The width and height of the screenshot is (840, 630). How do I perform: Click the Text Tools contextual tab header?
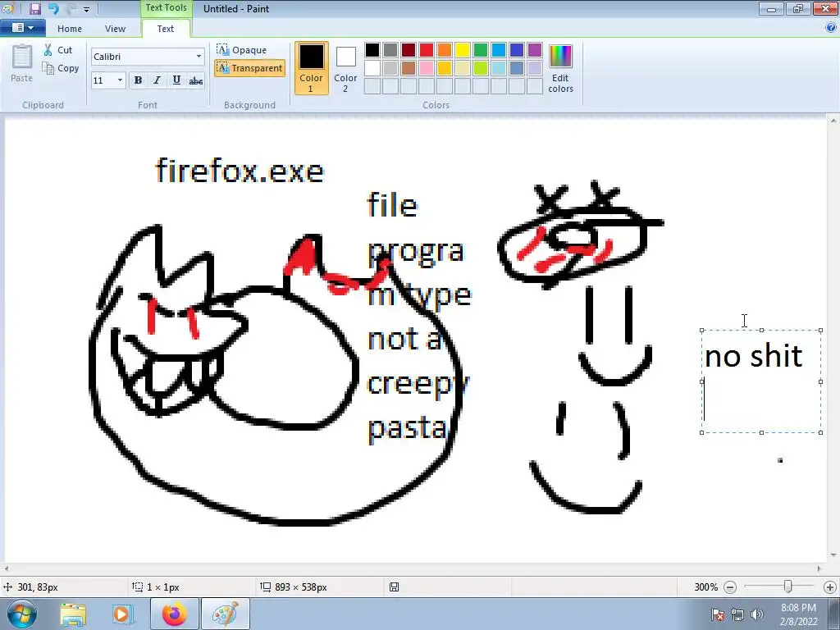pos(166,8)
